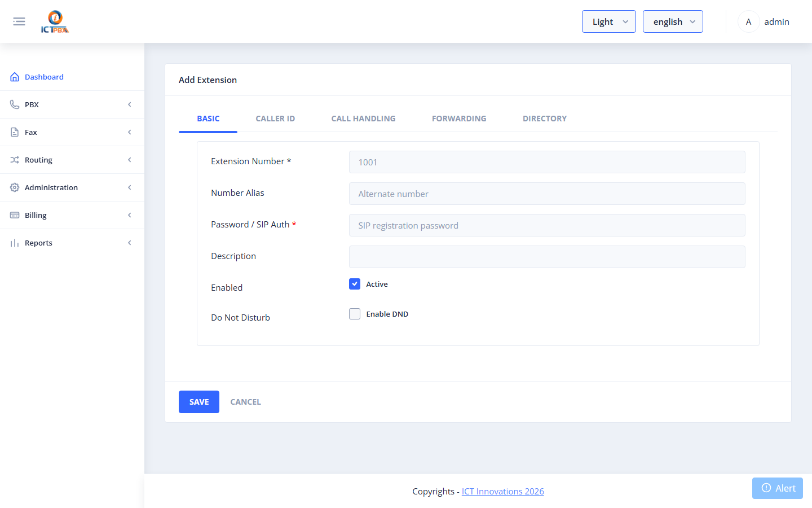Save the new extension
Image resolution: width=812 pixels, height=508 pixels.
pos(199,402)
